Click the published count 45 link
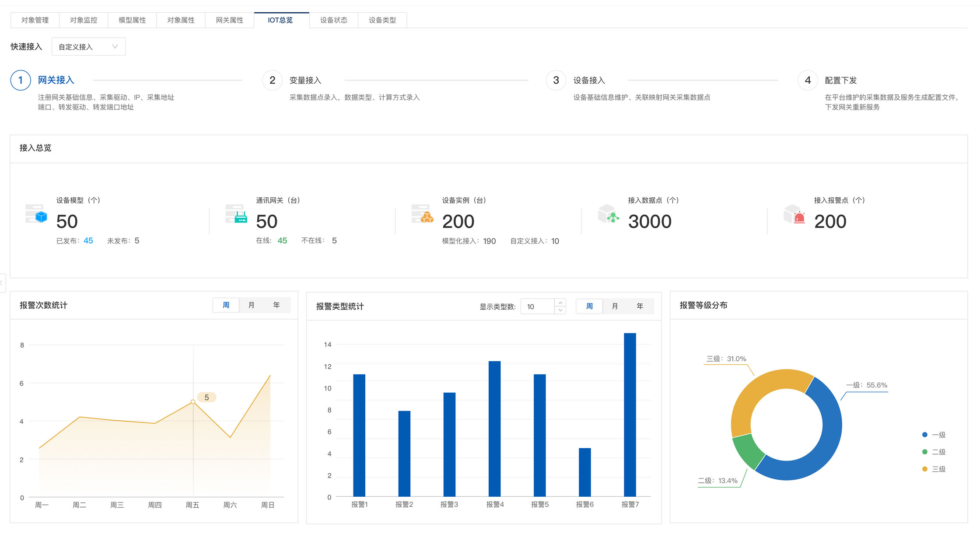 88,241
